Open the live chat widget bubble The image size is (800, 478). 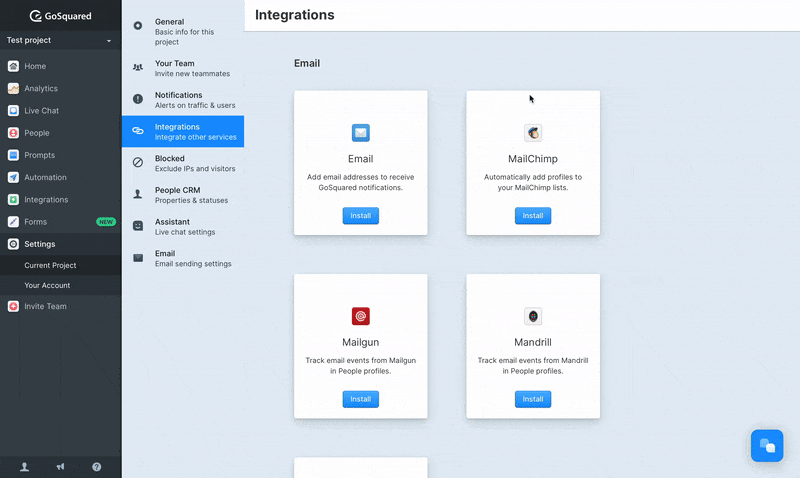(766, 445)
